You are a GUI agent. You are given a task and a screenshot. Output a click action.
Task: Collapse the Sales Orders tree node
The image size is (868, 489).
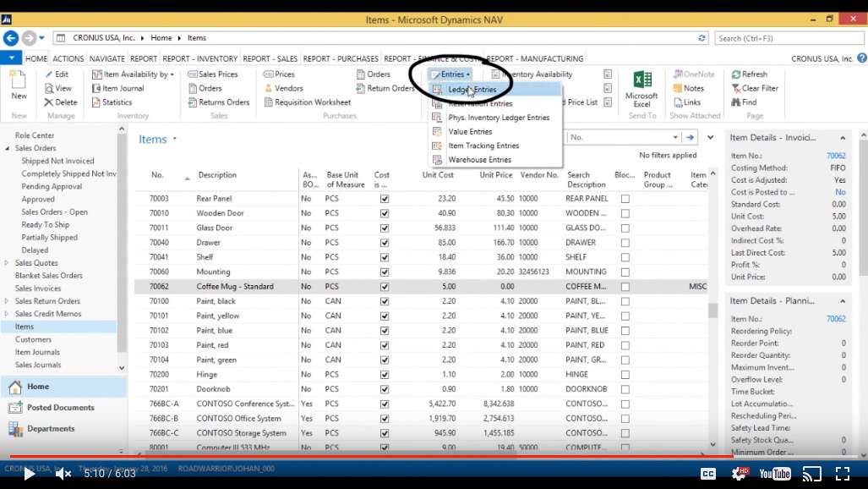(x=8, y=148)
